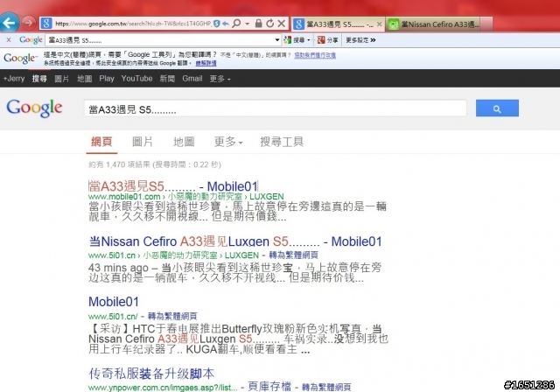Image resolution: width=560 pixels, height=392 pixels.
Task: Click the stop loading X icon
Action: pyautogui.click(x=282, y=24)
